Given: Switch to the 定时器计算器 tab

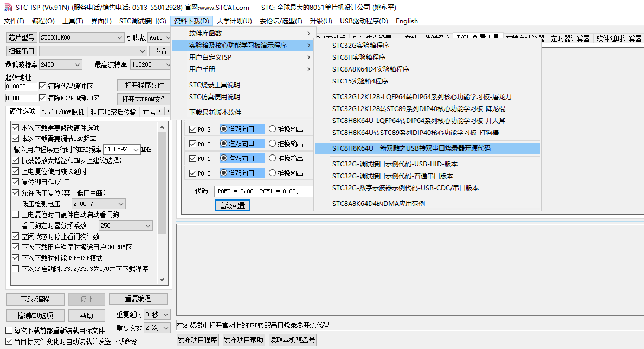Looking at the screenshot, I should point(570,38).
